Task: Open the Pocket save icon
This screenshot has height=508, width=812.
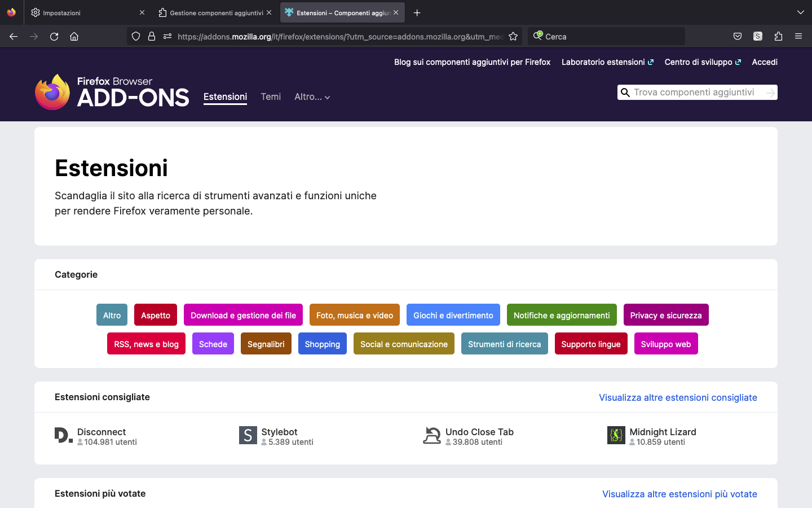Action: click(x=738, y=37)
